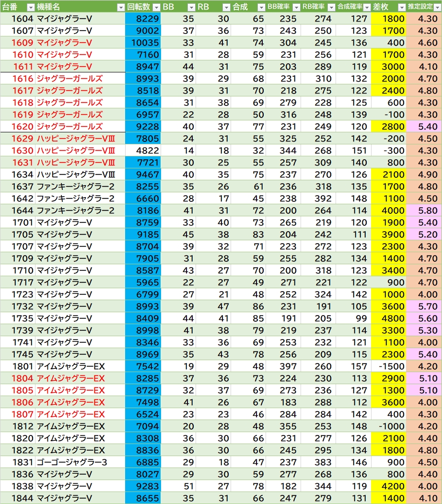
Task: Select machine number cell 1735
Action: (18, 318)
